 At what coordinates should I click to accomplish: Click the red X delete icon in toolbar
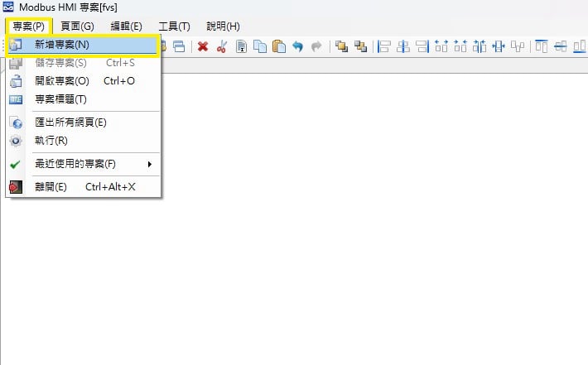click(x=203, y=46)
